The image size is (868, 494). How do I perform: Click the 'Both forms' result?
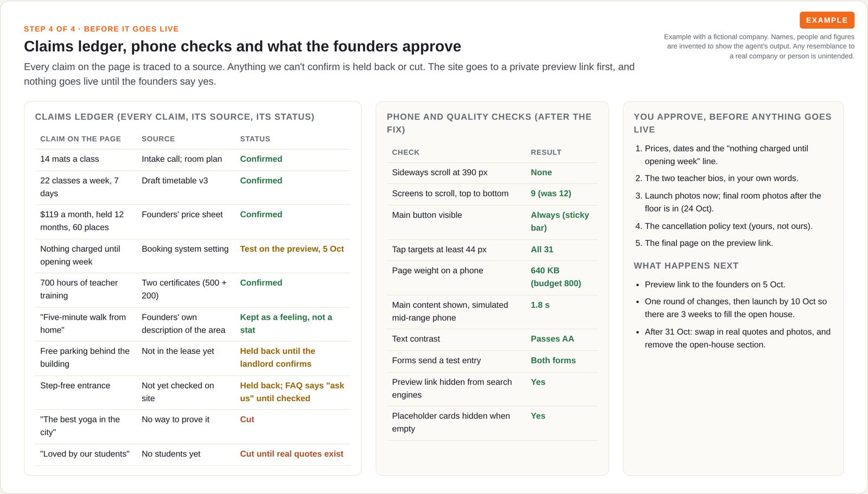553,360
